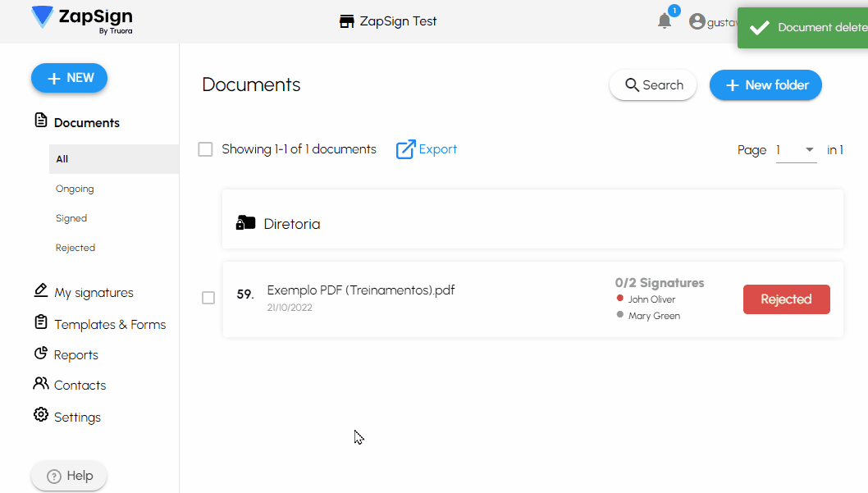The width and height of the screenshot is (868, 493).
Task: Open Contacts using the people icon
Action: pos(40,384)
